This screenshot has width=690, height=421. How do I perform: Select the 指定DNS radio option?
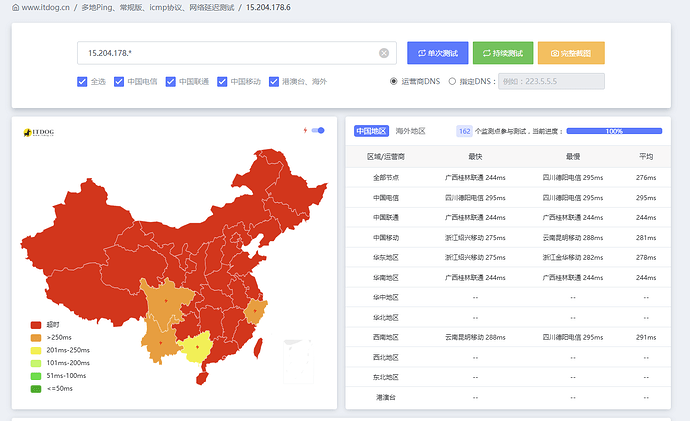[452, 82]
